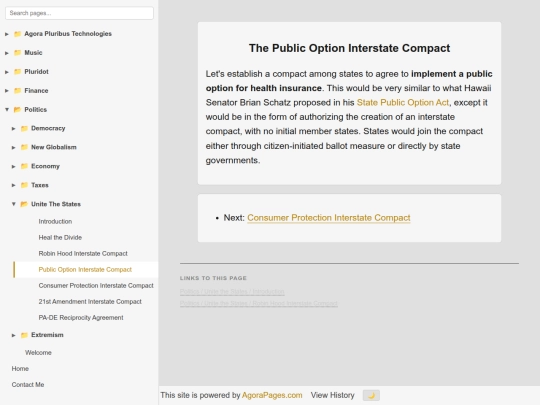Image resolution: width=540 pixels, height=405 pixels.
Task: Toggle dark mode with the moon button
Action: 371,395
